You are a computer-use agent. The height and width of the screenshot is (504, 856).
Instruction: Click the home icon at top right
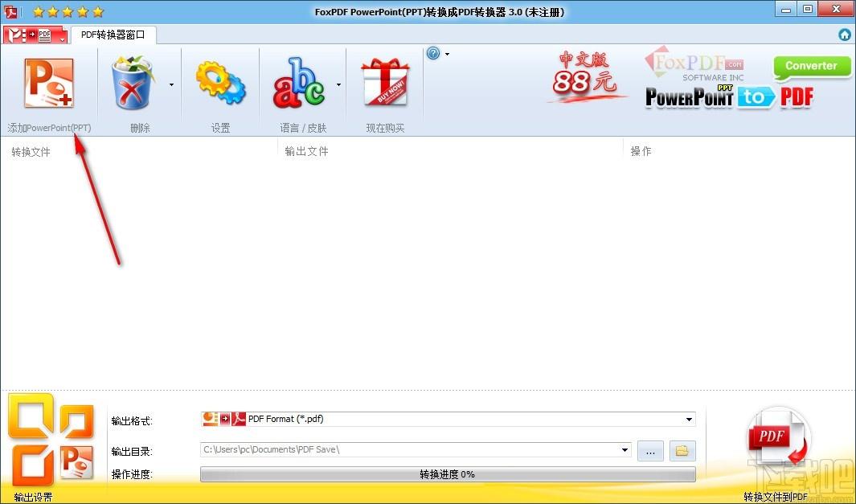pos(845,35)
